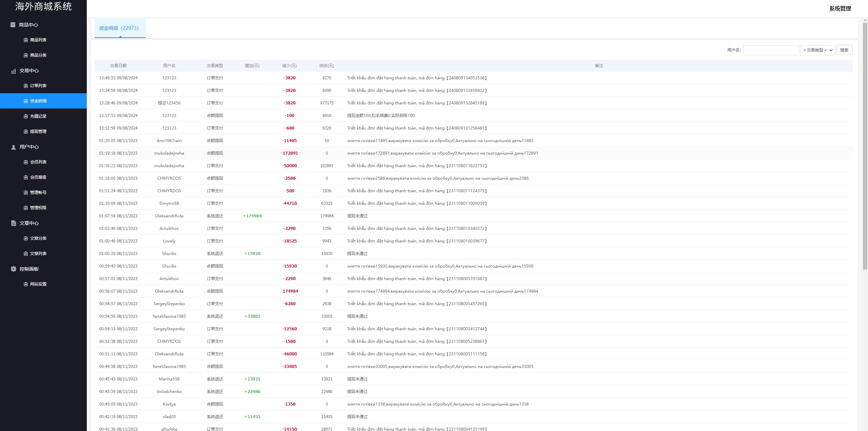Viewport: 868px width, 431px height.
Task: Collapse the 文章中心 sidebar section
Action: [29, 223]
